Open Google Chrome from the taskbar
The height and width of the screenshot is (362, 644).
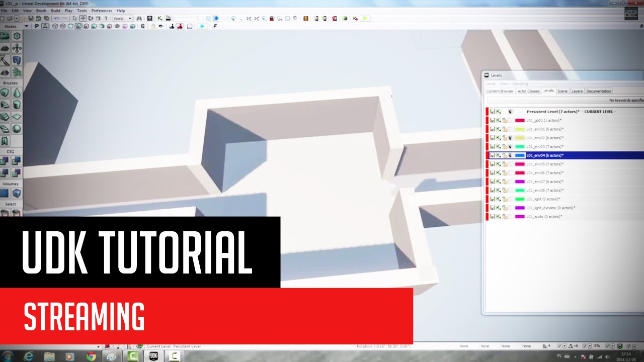91,356
